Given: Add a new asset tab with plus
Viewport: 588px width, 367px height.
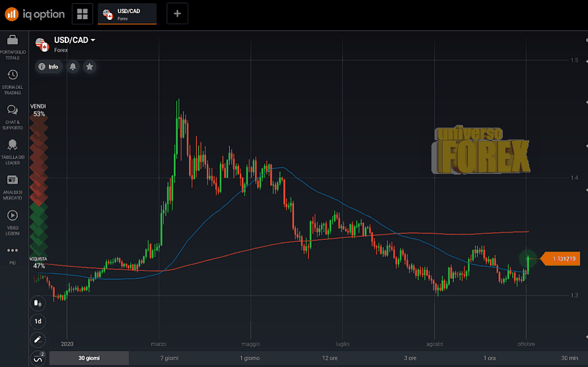Looking at the screenshot, I should click(x=177, y=13).
